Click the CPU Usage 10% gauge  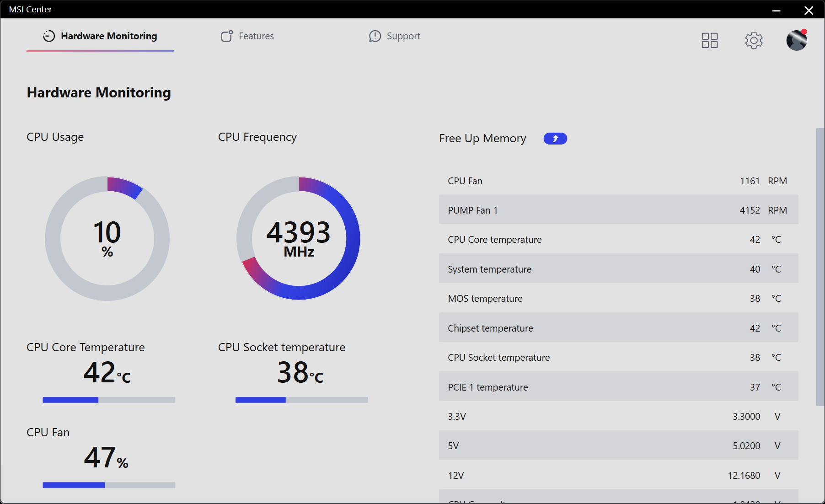(x=107, y=238)
